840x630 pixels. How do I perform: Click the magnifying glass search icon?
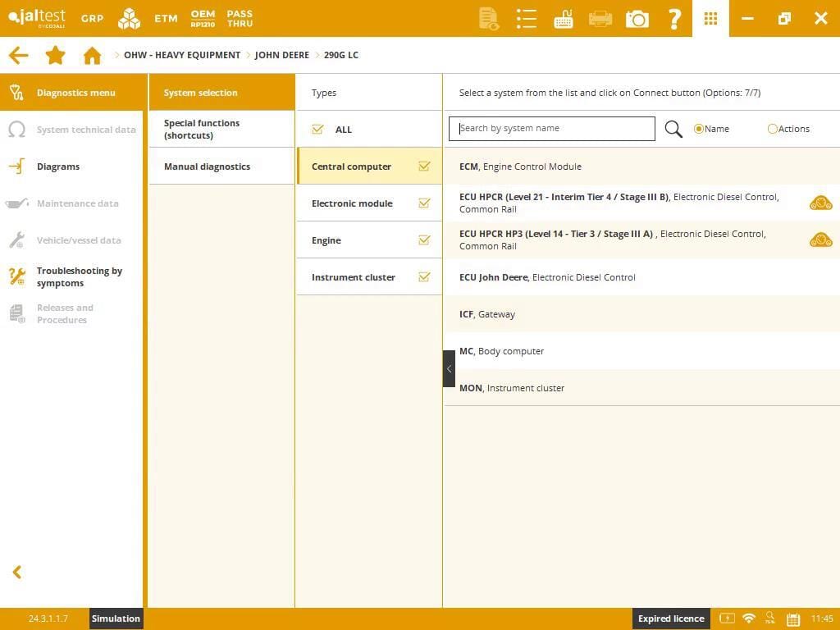click(x=673, y=129)
